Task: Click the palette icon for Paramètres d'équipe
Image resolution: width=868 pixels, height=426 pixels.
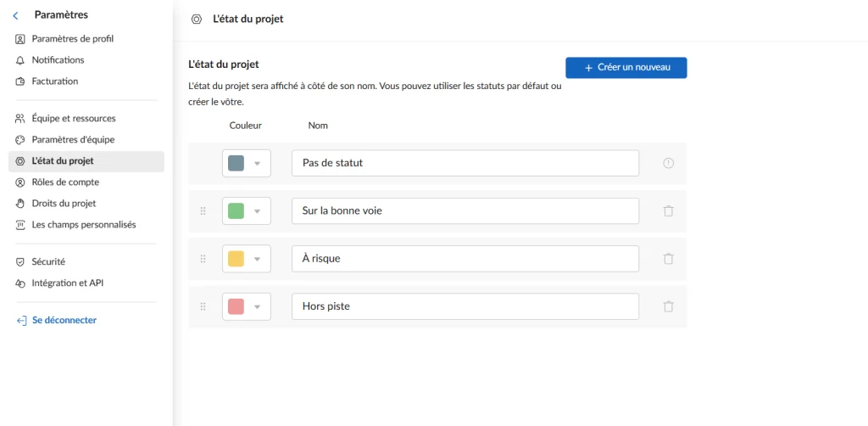Action: point(20,140)
